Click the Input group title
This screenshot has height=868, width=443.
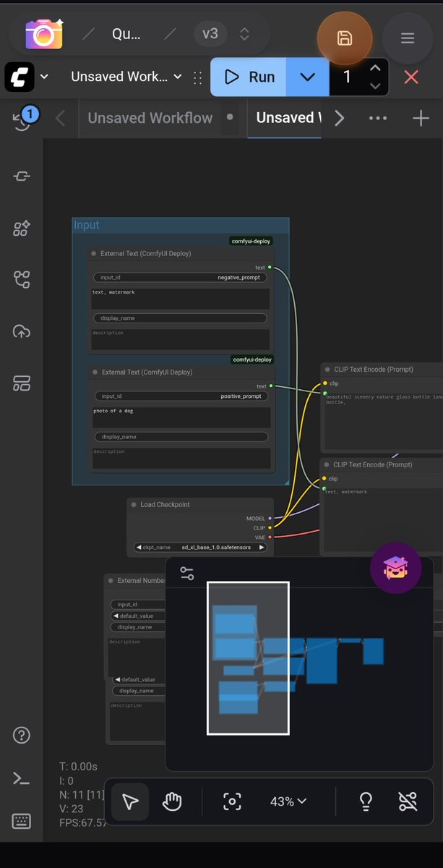[87, 225]
